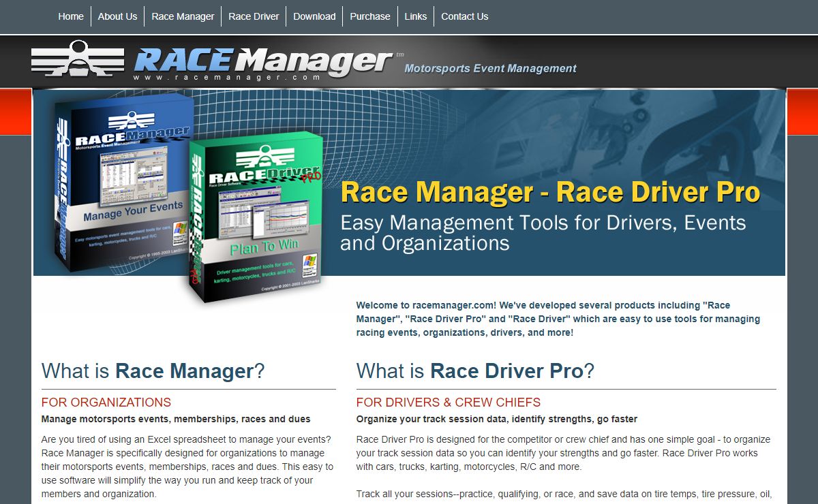Open the About Us page

coord(117,16)
